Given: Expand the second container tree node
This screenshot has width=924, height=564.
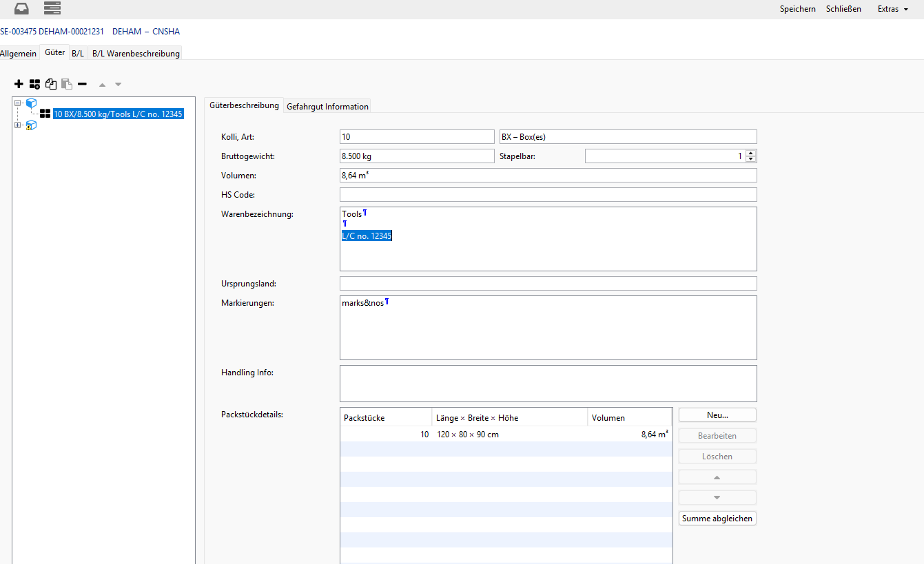Looking at the screenshot, I should coord(18,125).
